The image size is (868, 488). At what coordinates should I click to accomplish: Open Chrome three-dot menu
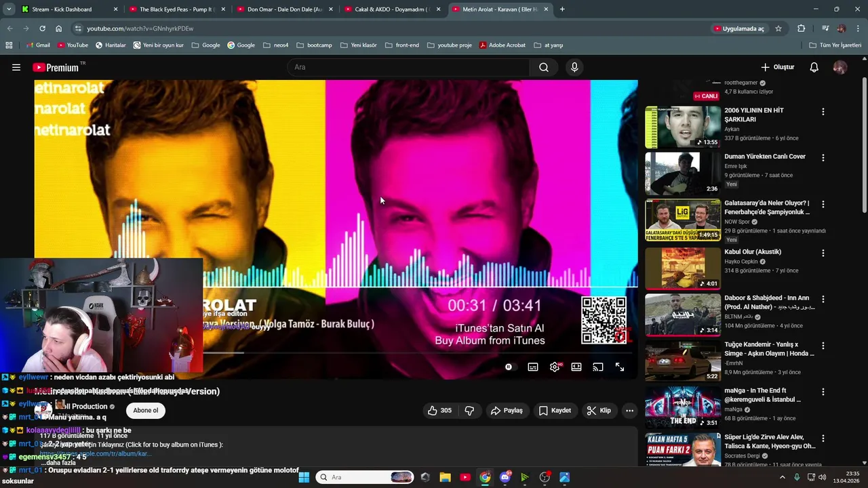coord(858,28)
